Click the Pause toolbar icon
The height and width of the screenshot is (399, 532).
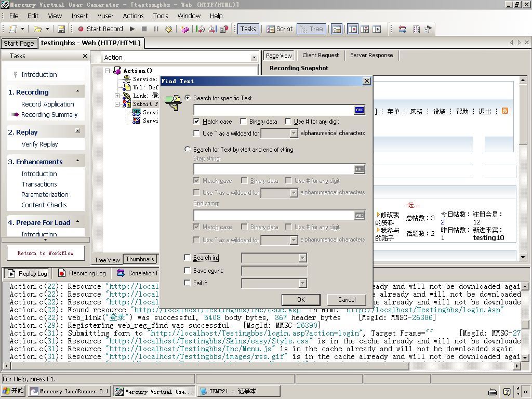(156, 29)
